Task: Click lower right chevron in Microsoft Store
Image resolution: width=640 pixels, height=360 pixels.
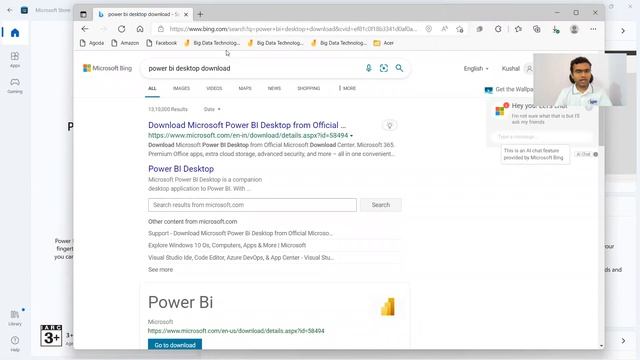Action: (623, 340)
